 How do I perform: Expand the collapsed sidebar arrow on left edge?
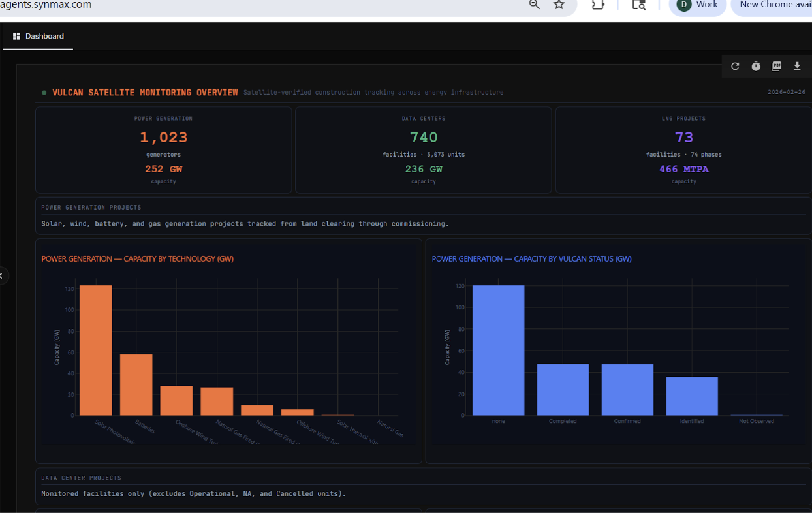pos(2,275)
